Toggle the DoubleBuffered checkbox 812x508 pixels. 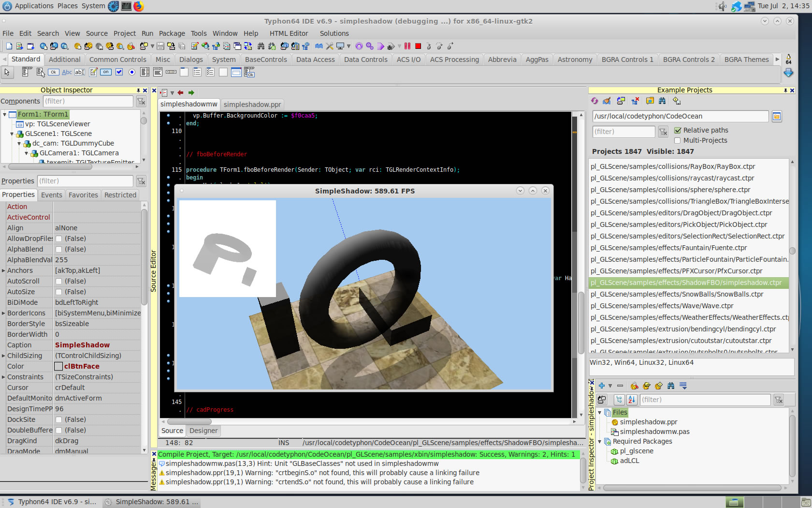coord(58,430)
